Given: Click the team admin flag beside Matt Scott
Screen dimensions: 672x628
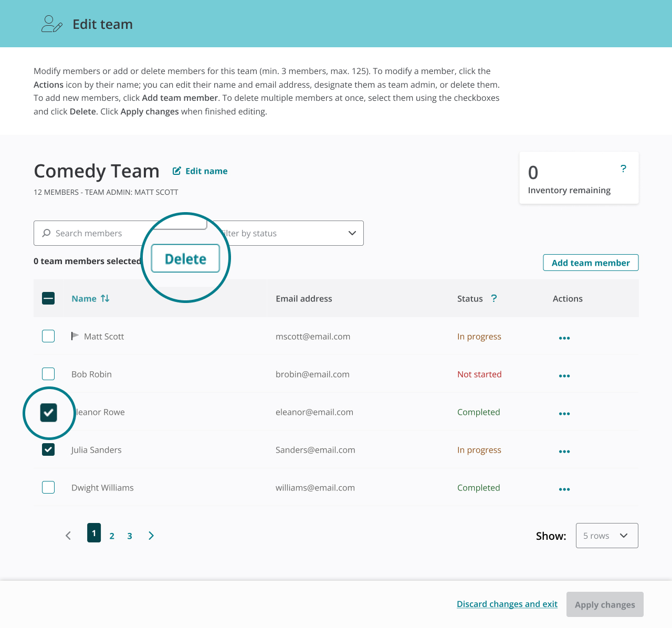Looking at the screenshot, I should 75,336.
